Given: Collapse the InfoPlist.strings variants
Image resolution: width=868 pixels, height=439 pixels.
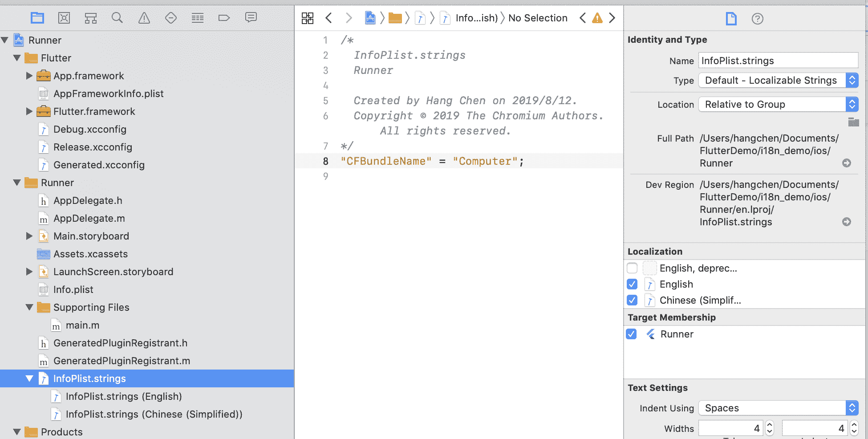Looking at the screenshot, I should click(30, 378).
